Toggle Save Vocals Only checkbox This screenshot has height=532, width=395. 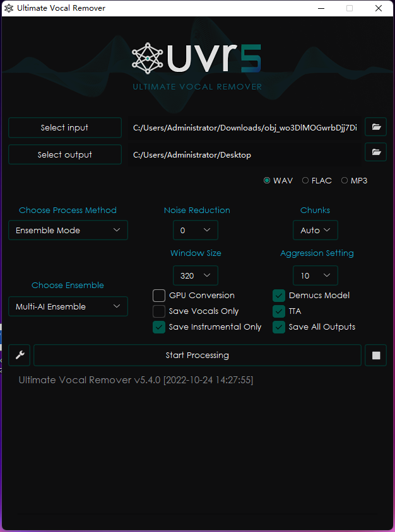point(159,311)
